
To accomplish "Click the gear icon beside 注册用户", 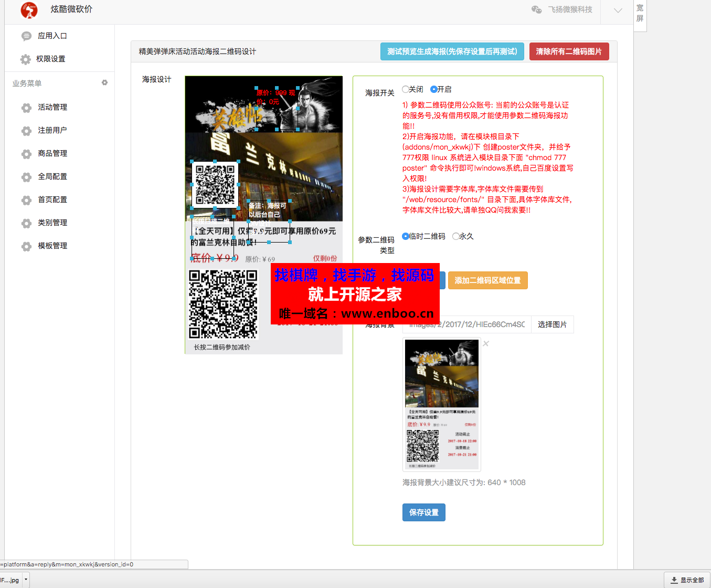I will (x=26, y=131).
